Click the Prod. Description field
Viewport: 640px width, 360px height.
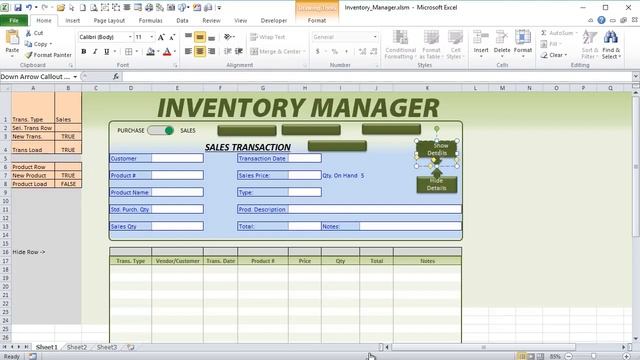point(375,209)
